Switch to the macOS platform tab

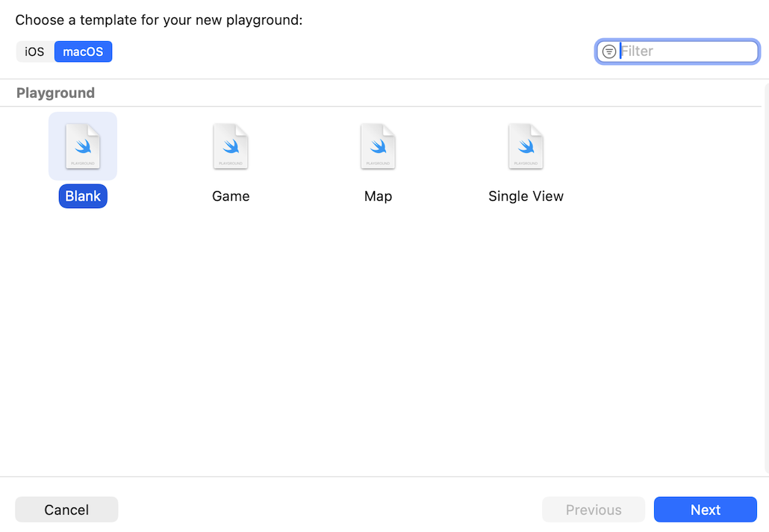(83, 51)
